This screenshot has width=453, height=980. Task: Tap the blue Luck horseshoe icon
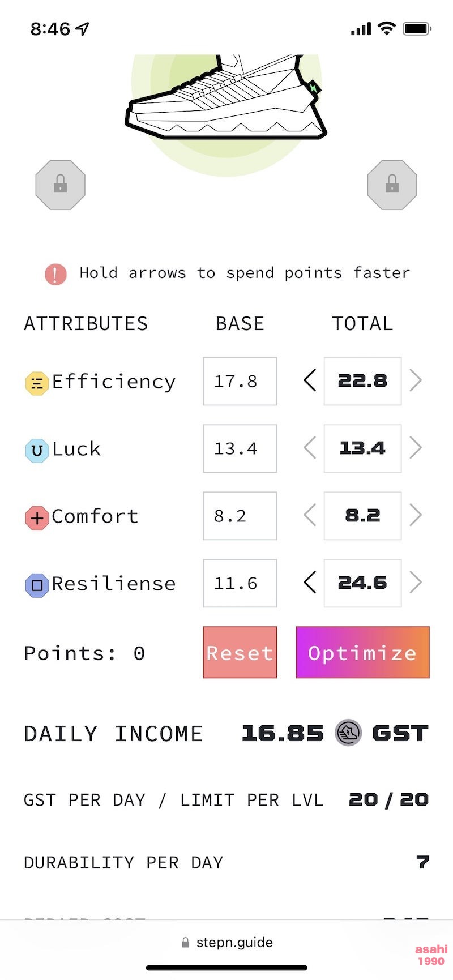[37, 451]
